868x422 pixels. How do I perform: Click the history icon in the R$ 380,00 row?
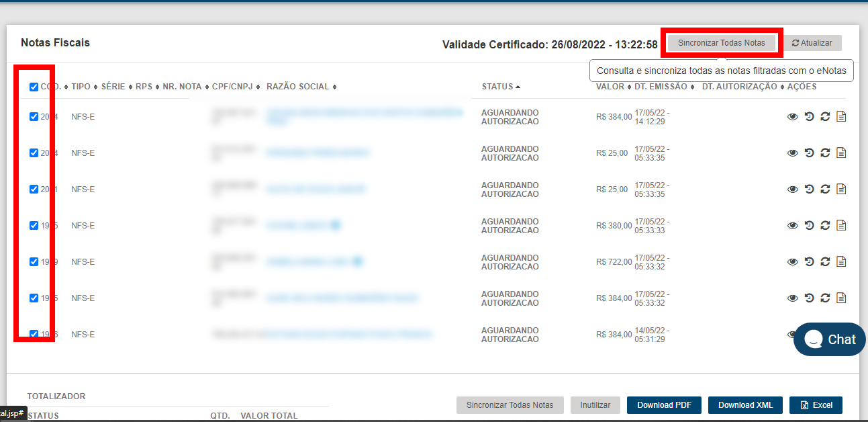click(x=809, y=226)
